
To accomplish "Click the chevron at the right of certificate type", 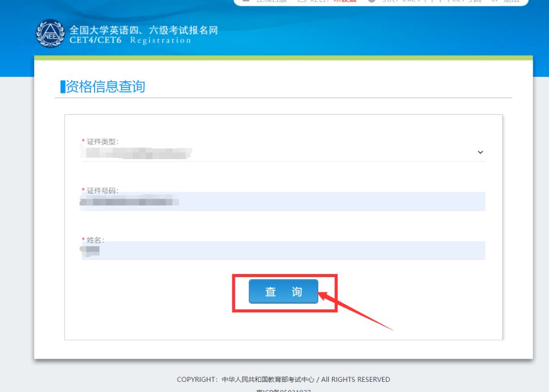I will (x=480, y=152).
